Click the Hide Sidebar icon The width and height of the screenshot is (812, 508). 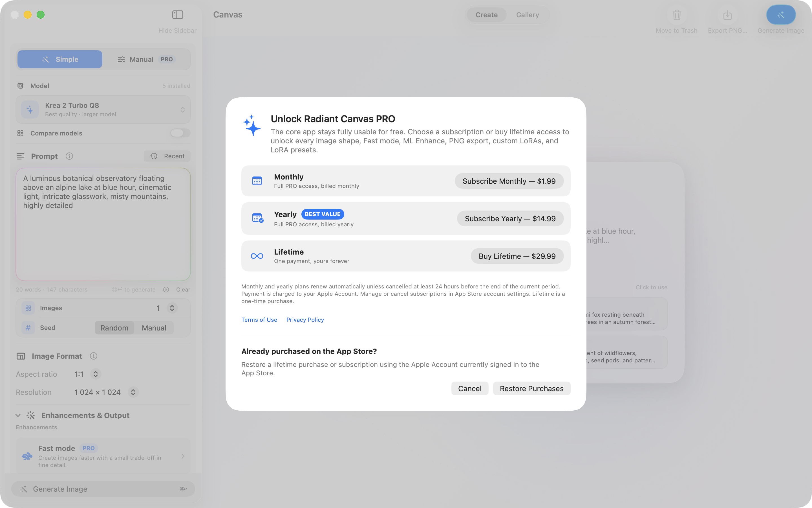[x=178, y=15]
